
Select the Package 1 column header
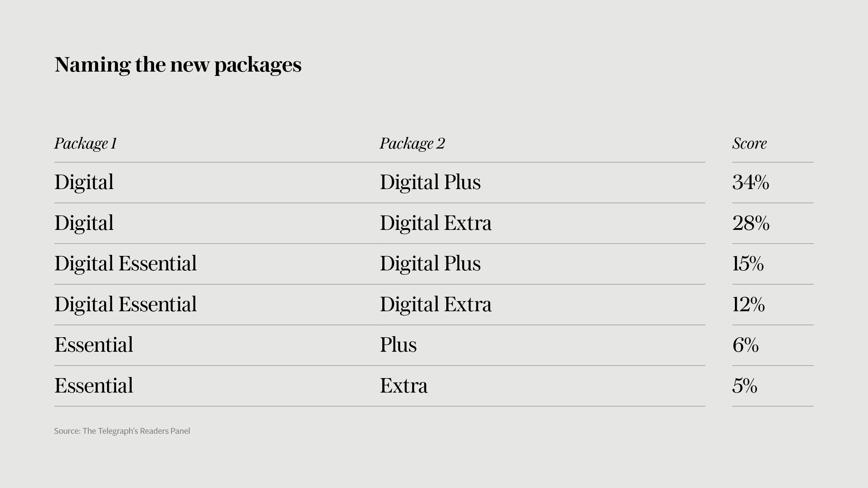pyautogui.click(x=85, y=144)
